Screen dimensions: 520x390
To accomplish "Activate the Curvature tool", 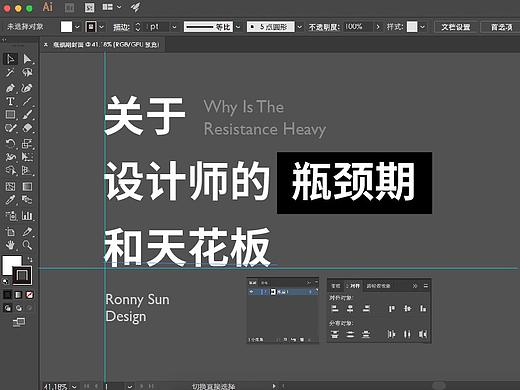I will [27, 88].
